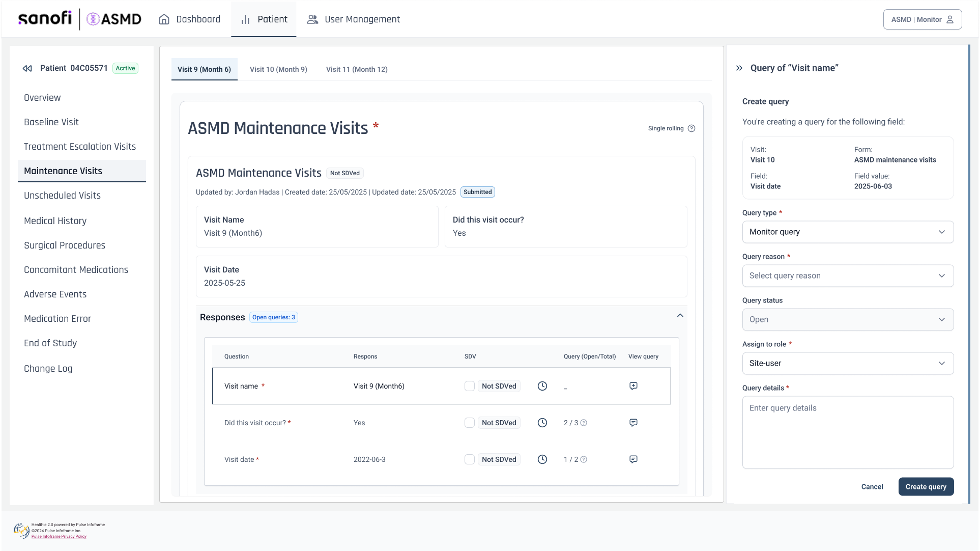Click the Submitted status badge
The image size is (980, 551).
(478, 192)
